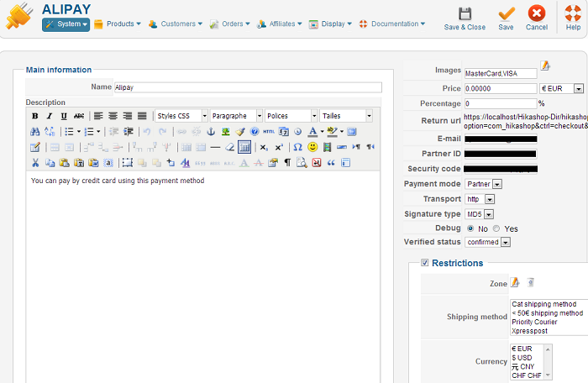The image size is (588, 383).
Task: Insert a special character Omega
Action: 297,147
